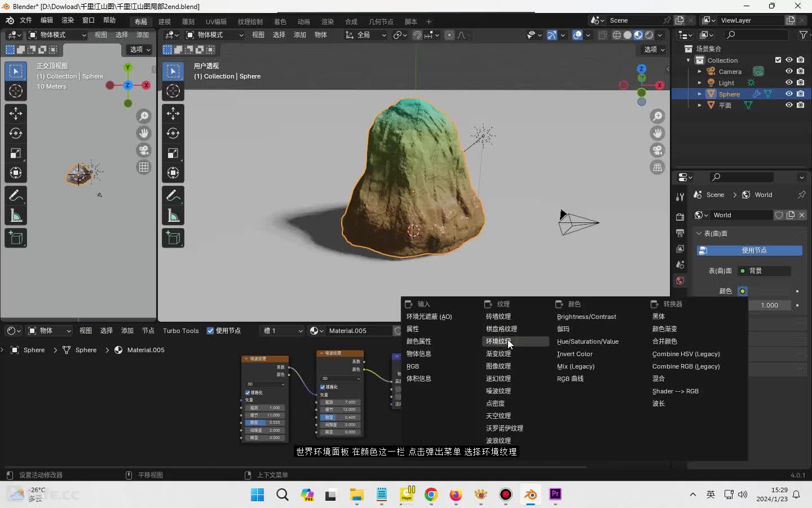The width and height of the screenshot is (812, 508).
Task: Select the Move tool in left viewport
Action: [16, 113]
